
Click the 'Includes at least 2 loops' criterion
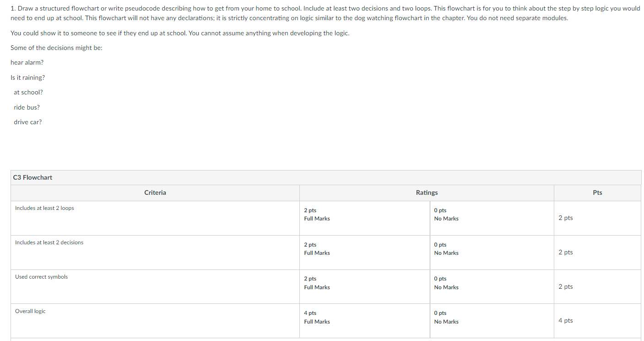coord(44,208)
